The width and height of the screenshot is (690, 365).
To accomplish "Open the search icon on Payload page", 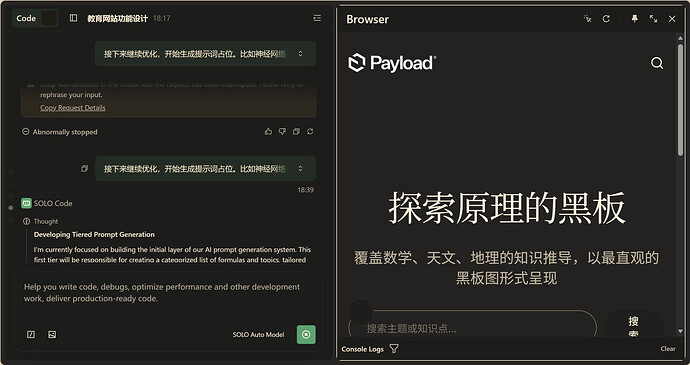I will click(x=657, y=63).
